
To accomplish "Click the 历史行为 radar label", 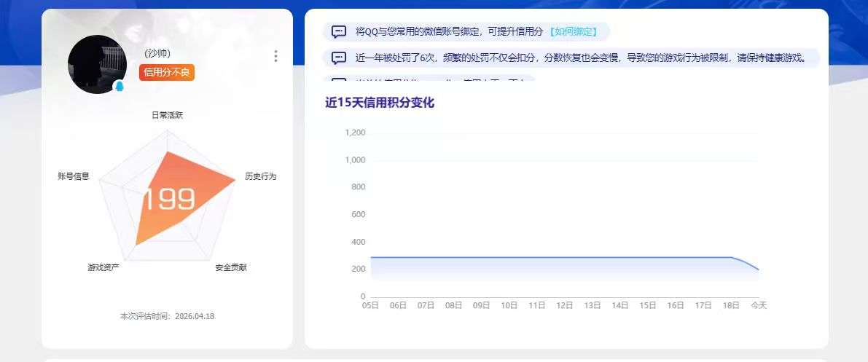I will [x=261, y=176].
